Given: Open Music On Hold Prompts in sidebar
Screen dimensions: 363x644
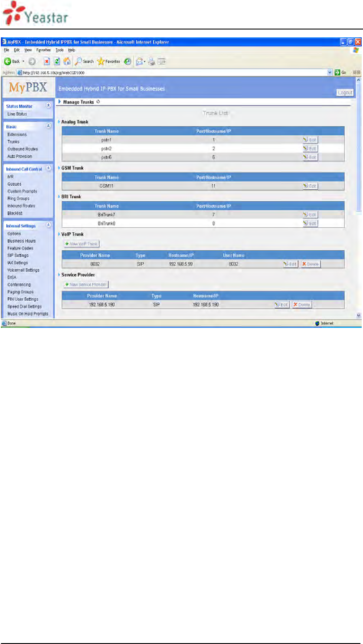Looking at the screenshot, I should [28, 314].
